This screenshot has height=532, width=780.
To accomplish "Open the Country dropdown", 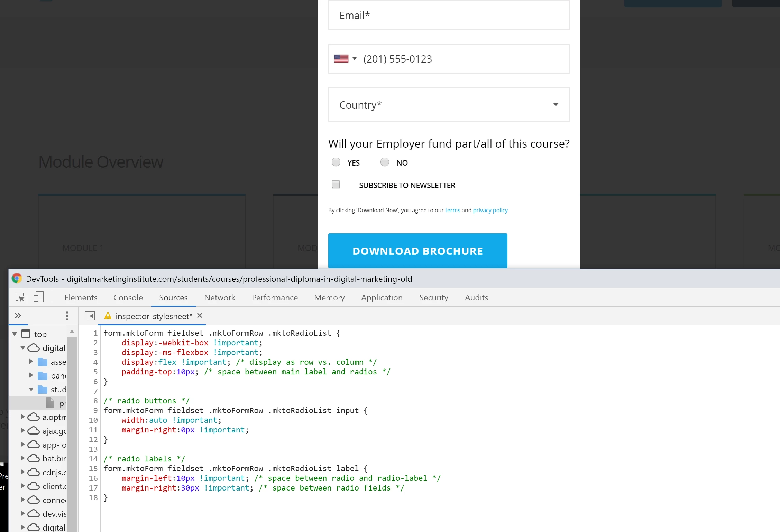I will coord(449,105).
